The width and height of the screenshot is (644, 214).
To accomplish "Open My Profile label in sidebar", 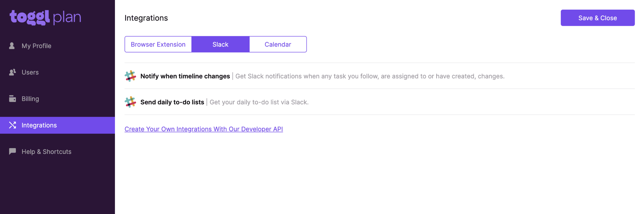I will [36, 46].
